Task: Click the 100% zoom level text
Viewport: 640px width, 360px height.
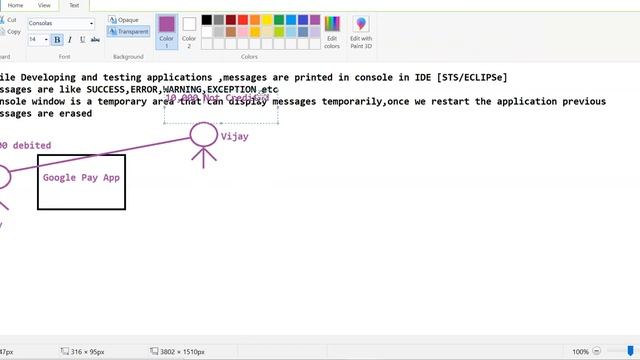Action: [x=580, y=351]
